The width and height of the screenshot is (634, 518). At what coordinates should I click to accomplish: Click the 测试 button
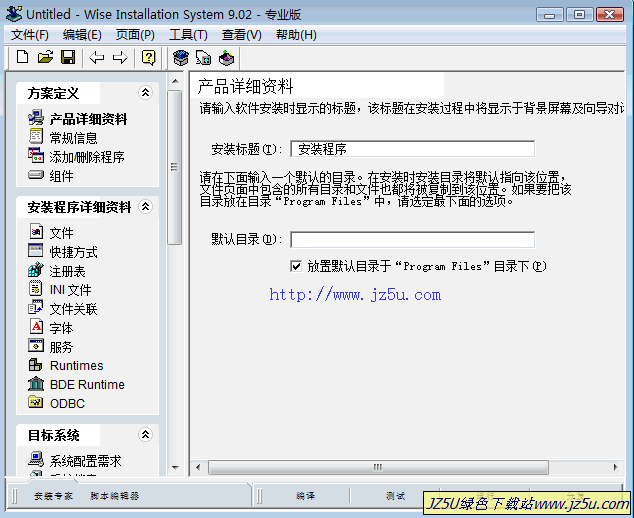(395, 496)
